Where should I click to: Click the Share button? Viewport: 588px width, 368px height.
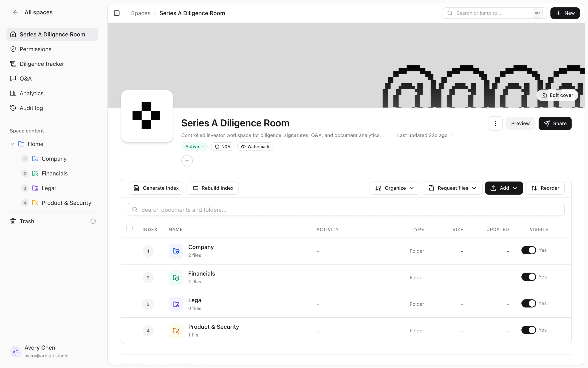click(x=555, y=124)
